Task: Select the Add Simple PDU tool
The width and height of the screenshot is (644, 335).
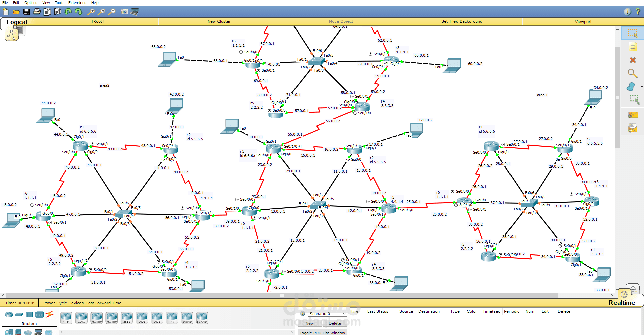Action: coord(633,115)
